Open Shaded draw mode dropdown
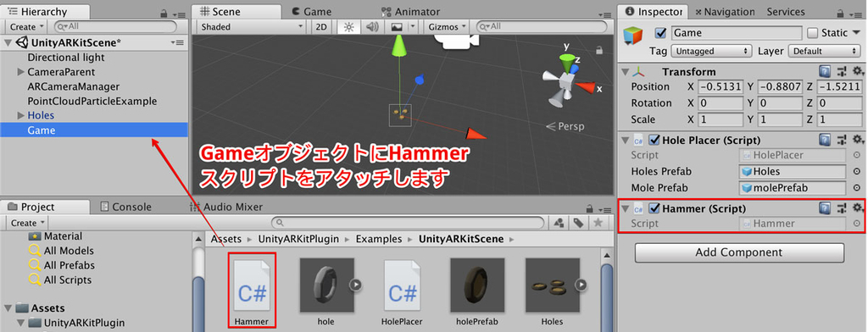The height and width of the screenshot is (332, 868). click(x=251, y=26)
